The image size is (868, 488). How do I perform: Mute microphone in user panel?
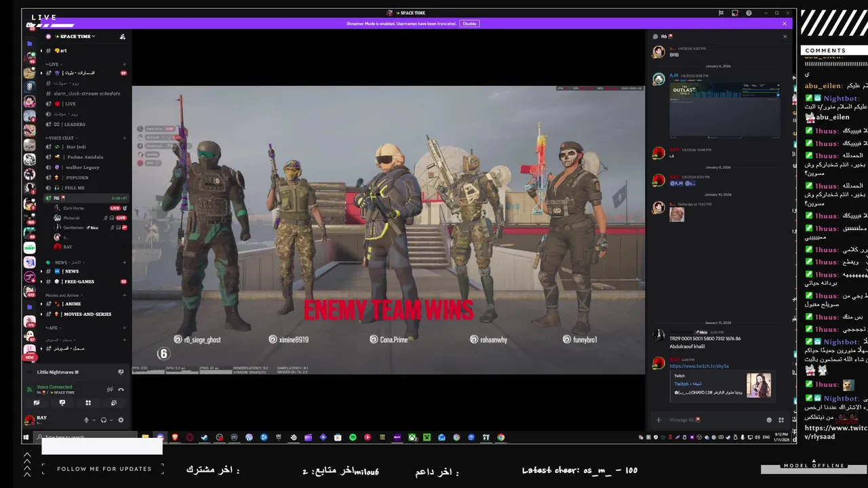tap(86, 420)
